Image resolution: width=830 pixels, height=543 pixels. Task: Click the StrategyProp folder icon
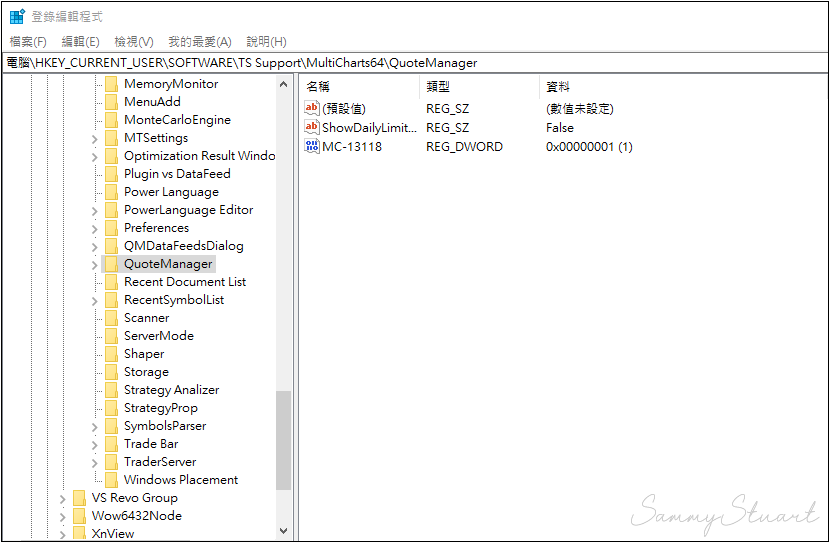point(111,408)
